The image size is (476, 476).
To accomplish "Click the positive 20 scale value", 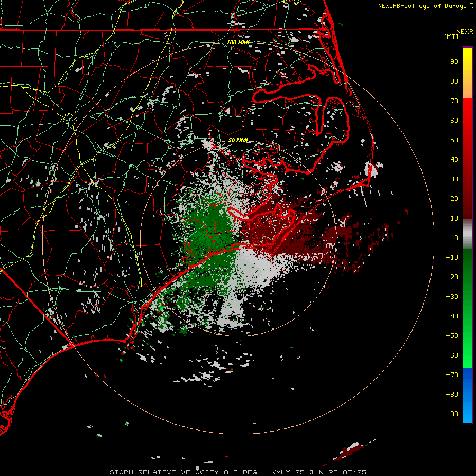I will click(454, 199).
